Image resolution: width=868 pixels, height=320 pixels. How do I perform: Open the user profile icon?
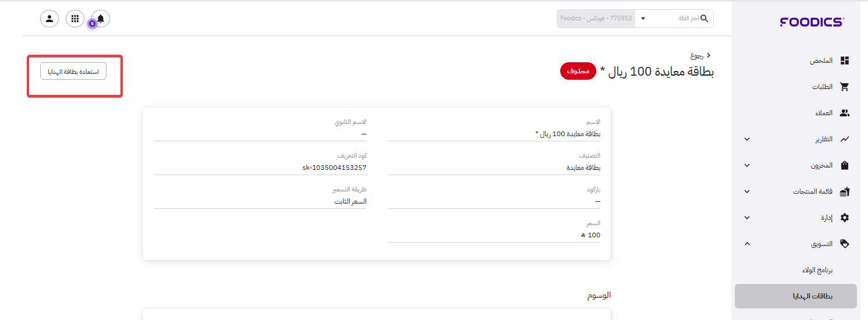click(x=49, y=19)
